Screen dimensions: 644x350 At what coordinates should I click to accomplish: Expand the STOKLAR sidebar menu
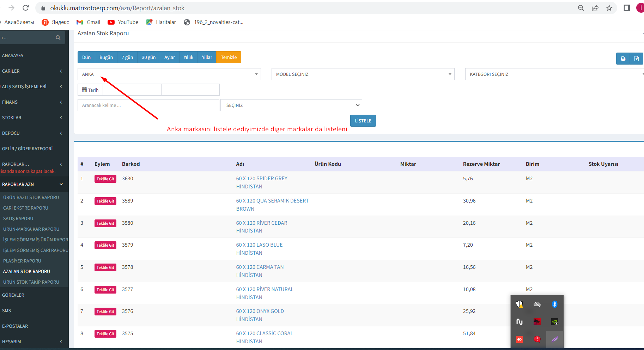(x=32, y=117)
